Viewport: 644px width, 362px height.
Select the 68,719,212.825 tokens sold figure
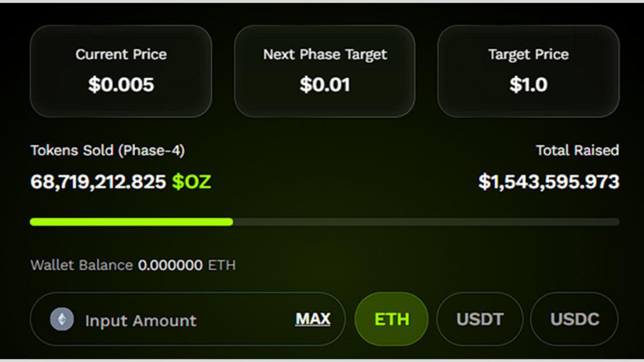point(98,182)
